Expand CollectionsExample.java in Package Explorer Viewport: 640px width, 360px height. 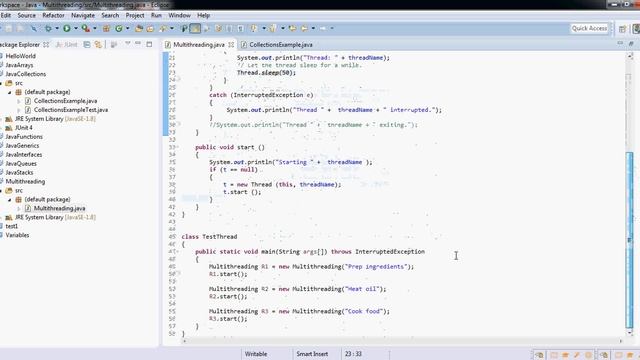(19, 101)
